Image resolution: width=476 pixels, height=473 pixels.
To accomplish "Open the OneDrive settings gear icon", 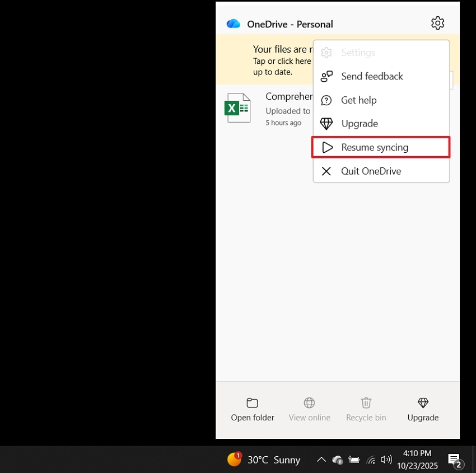I will click(437, 23).
